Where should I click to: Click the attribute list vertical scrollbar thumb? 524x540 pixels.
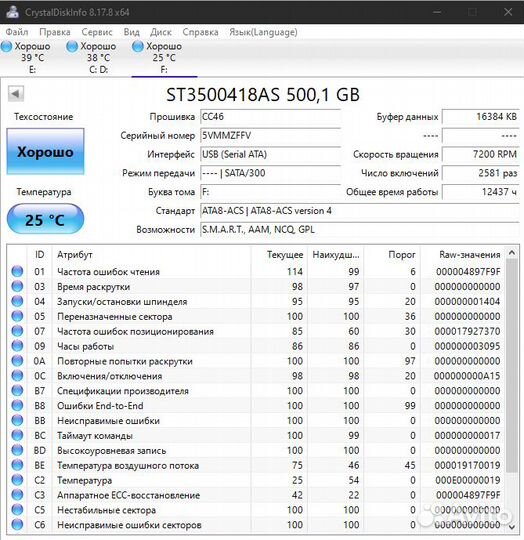click(x=512, y=366)
